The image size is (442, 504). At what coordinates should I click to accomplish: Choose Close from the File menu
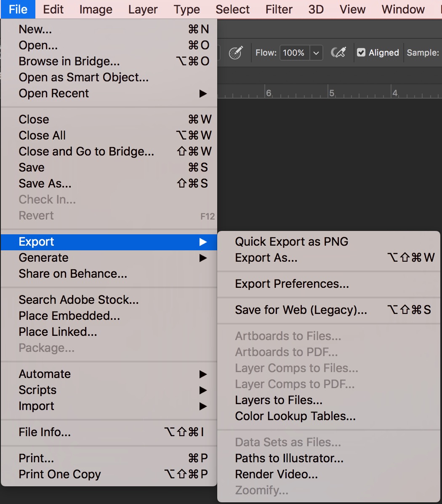click(x=109, y=120)
